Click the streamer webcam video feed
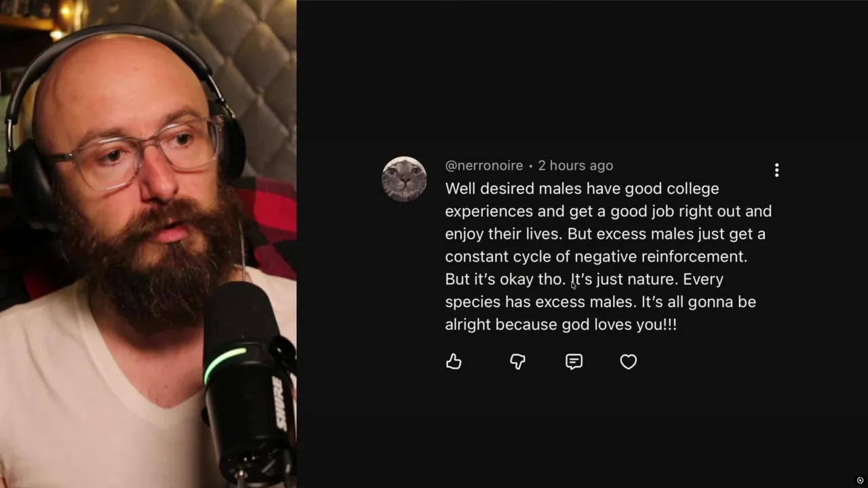868x488 pixels. [x=148, y=244]
